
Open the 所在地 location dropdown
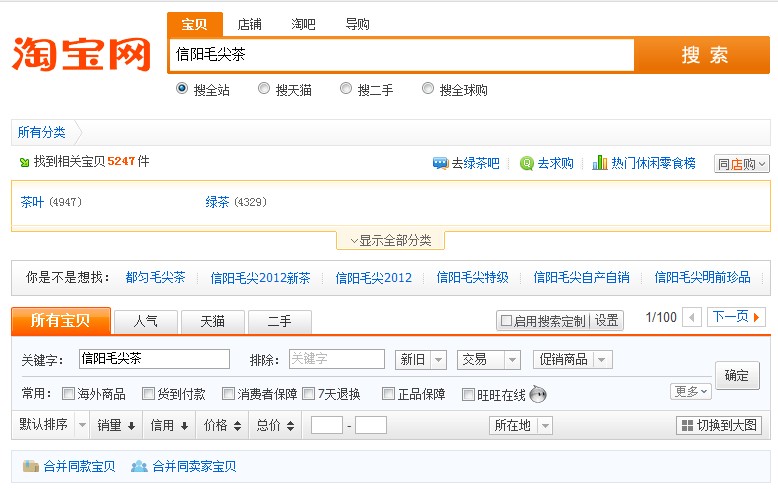click(521, 426)
